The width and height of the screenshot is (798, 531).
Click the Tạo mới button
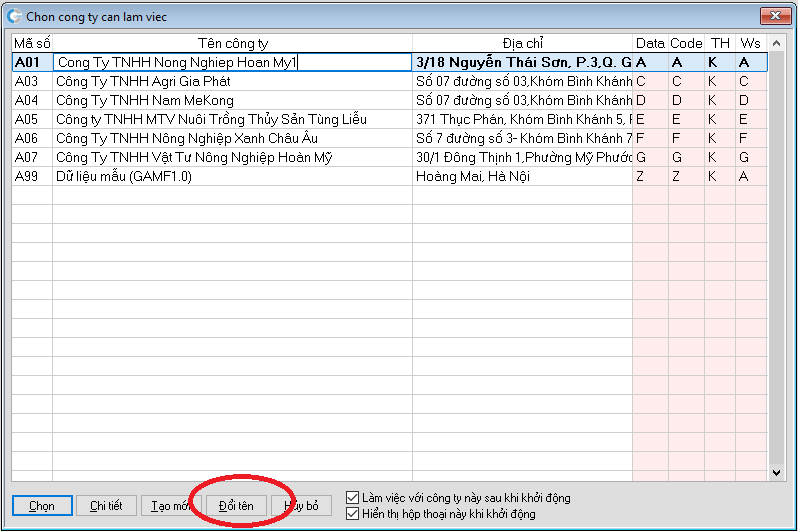tap(171, 506)
